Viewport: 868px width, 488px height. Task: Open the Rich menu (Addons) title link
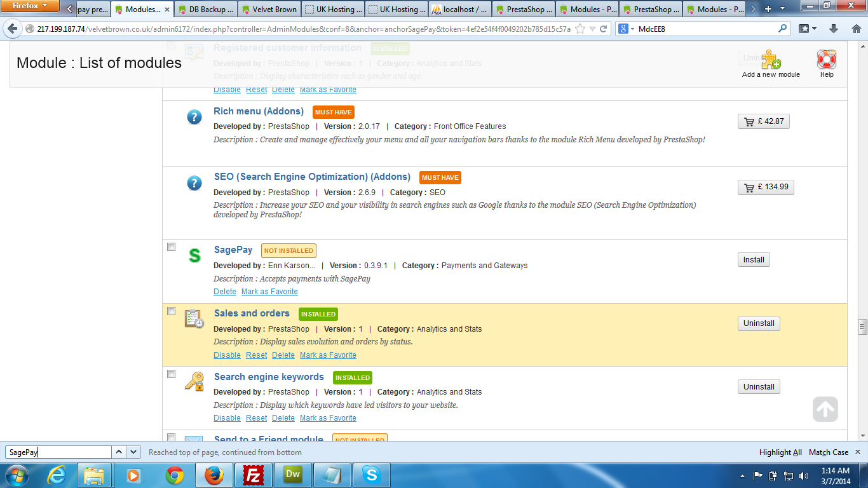(x=259, y=111)
